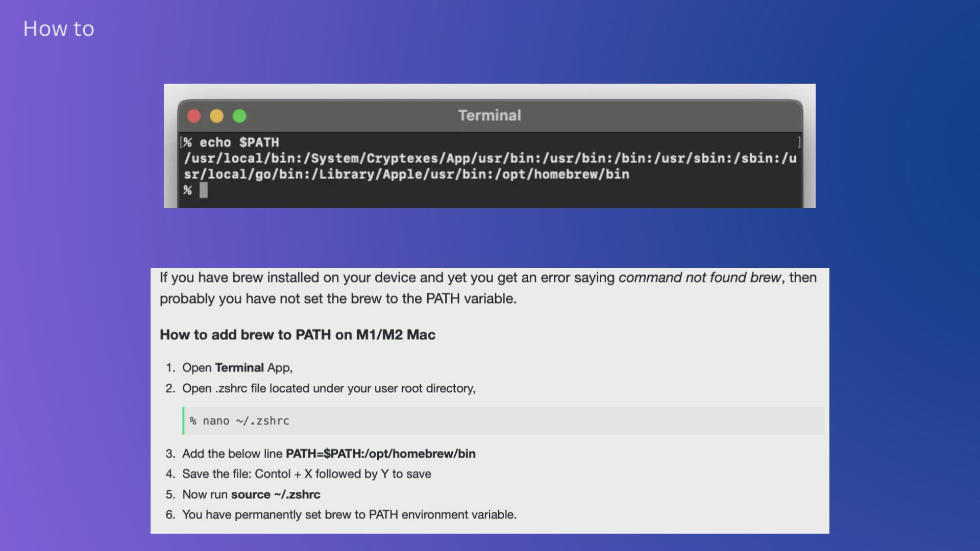Click italic 'command not found brew' text
This screenshot has width=980, height=551.
(x=699, y=278)
